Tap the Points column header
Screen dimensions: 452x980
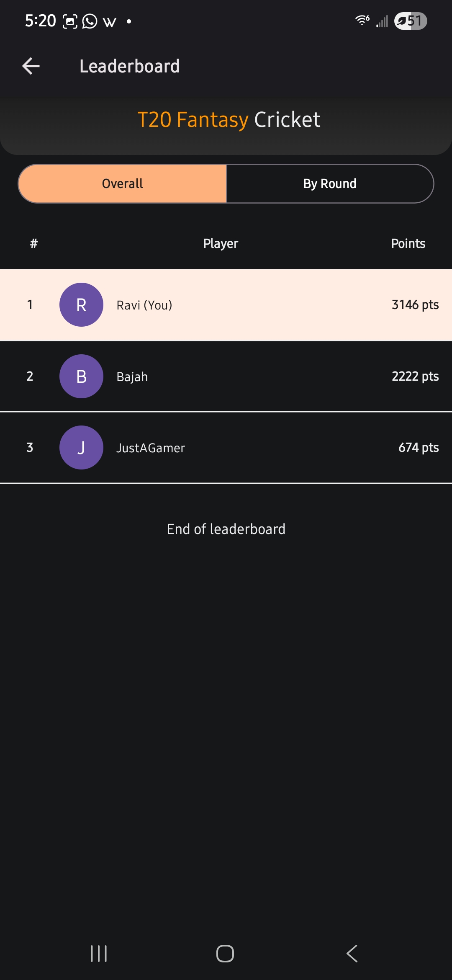408,243
